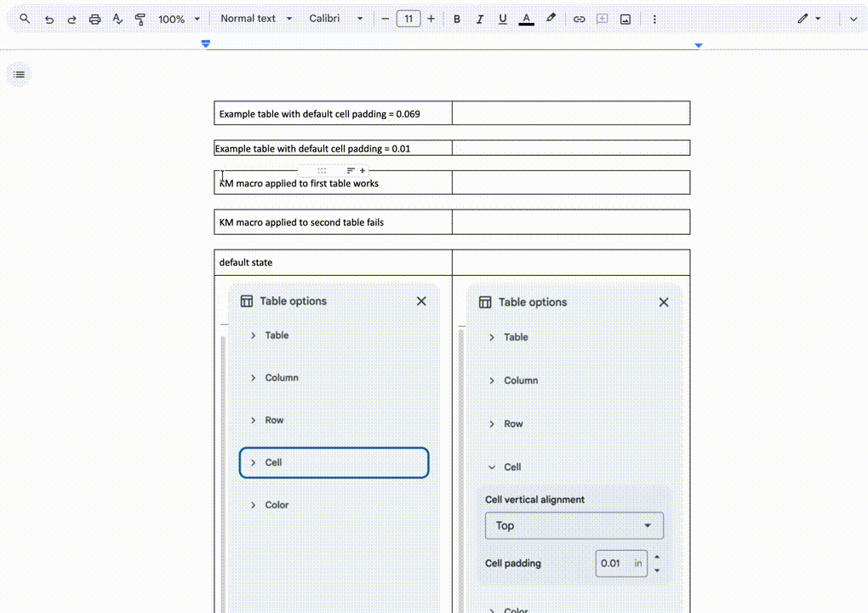This screenshot has width=868, height=613.
Task: Click the print icon
Action: [95, 19]
